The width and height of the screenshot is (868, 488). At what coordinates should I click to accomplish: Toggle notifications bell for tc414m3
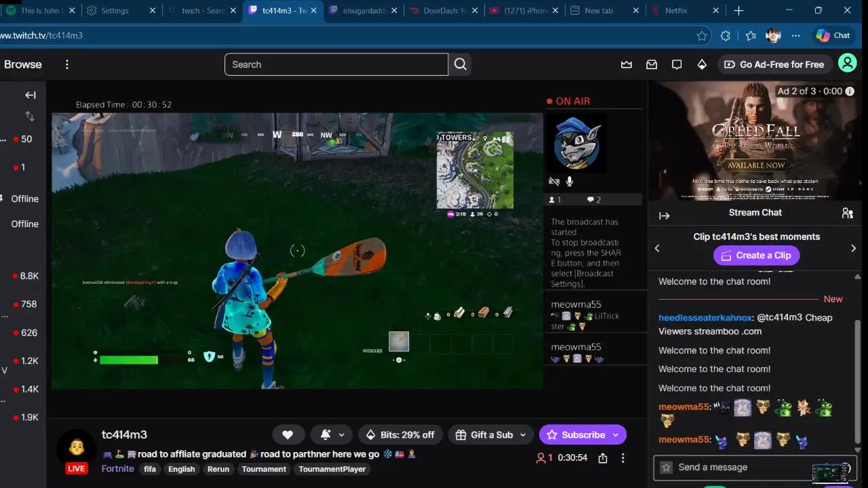tap(325, 434)
